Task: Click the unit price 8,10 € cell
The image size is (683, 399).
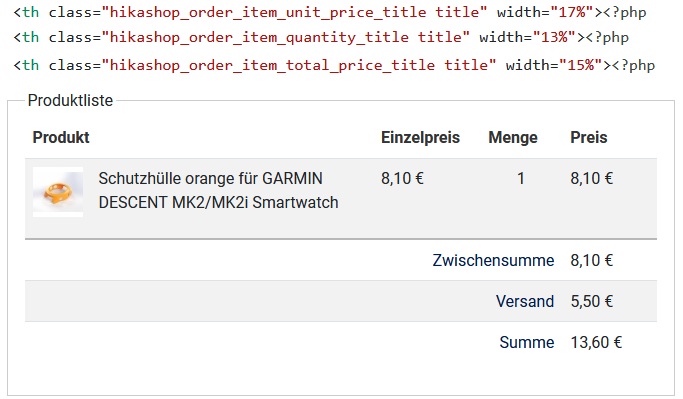Action: (x=402, y=179)
